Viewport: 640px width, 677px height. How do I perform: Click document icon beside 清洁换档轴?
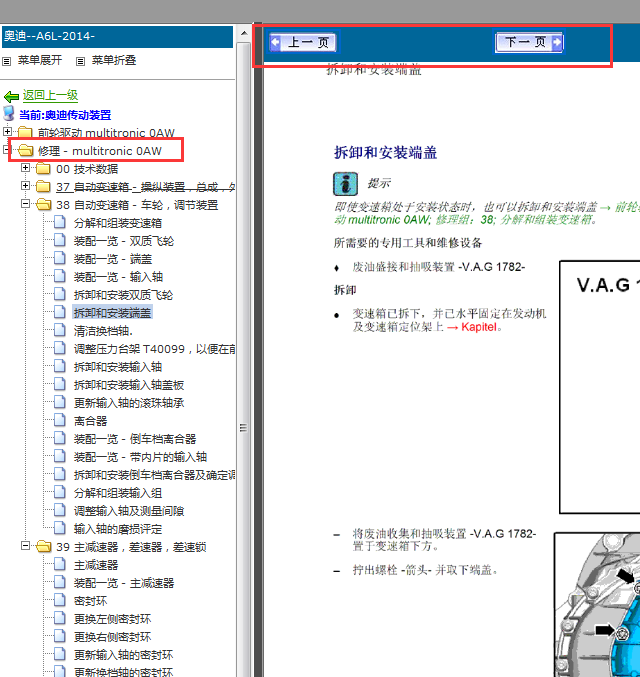click(60, 330)
